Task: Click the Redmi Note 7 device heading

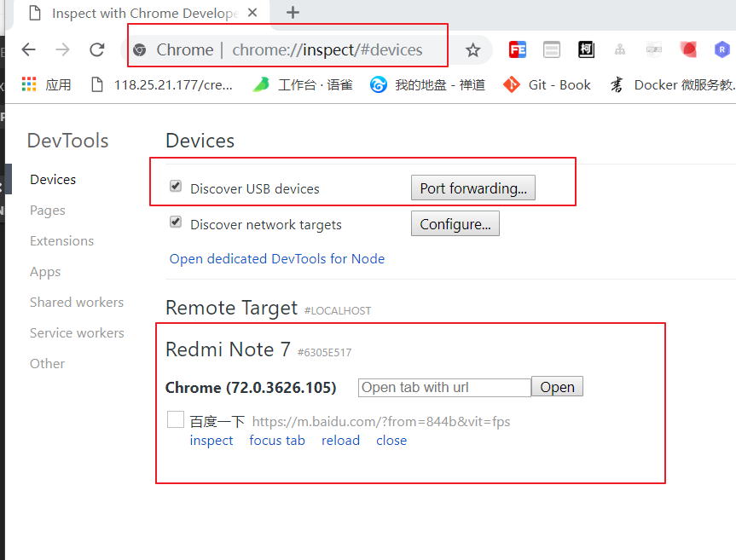Action: point(228,349)
